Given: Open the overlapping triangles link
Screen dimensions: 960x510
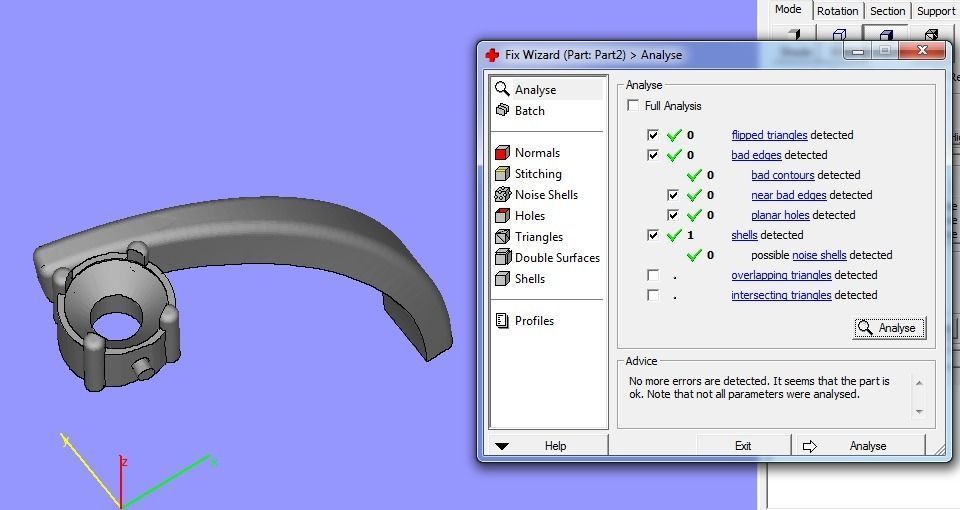Looking at the screenshot, I should (781, 275).
